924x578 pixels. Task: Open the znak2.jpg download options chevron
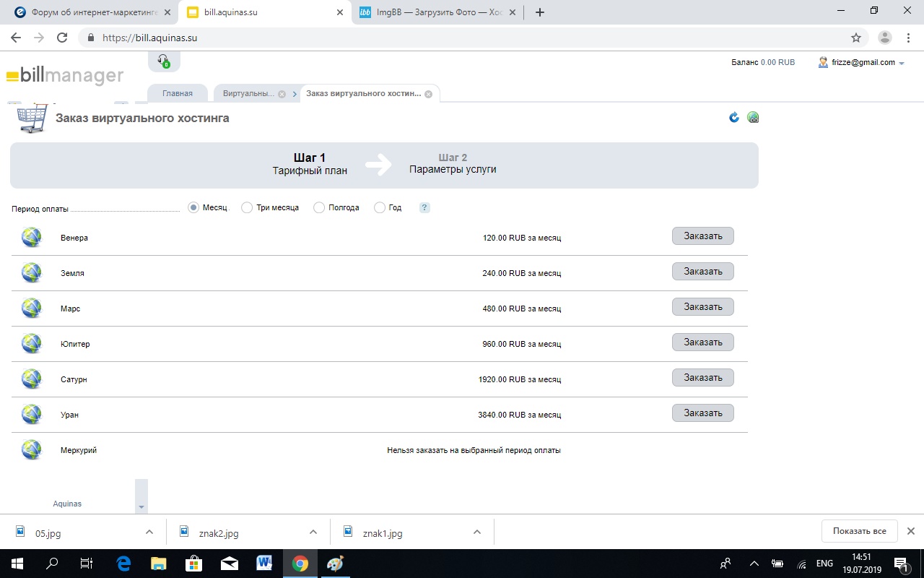point(313,532)
